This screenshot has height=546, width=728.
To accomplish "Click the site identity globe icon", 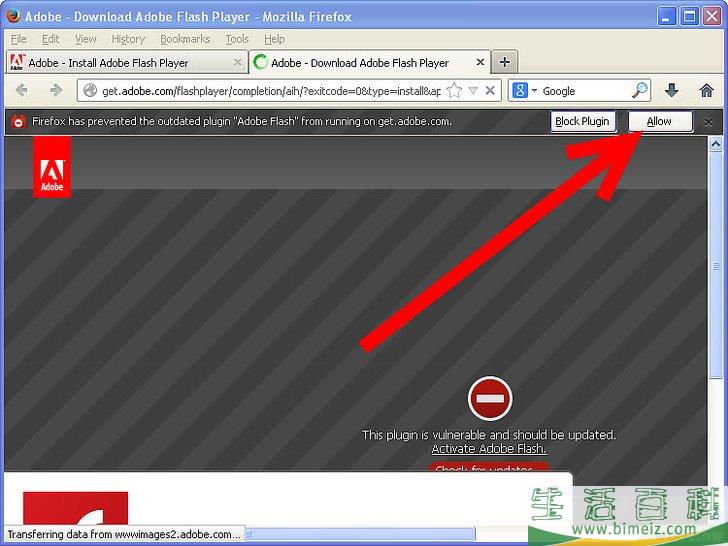I will click(x=90, y=91).
